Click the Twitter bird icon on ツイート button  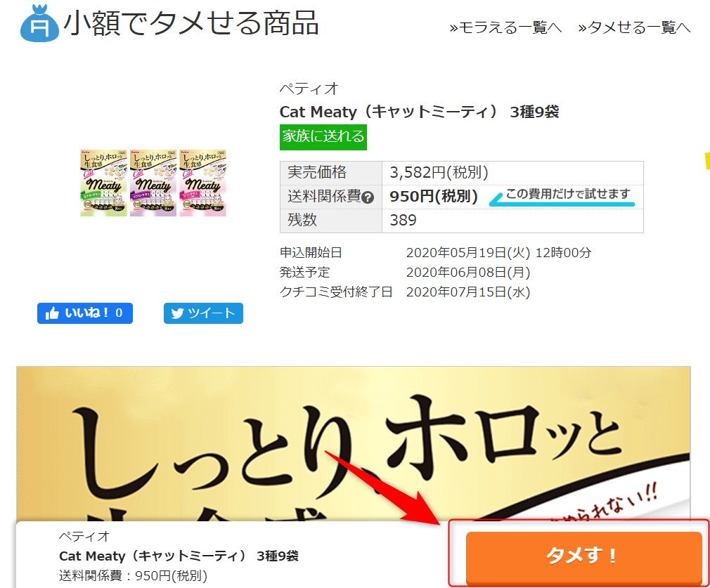point(177,314)
